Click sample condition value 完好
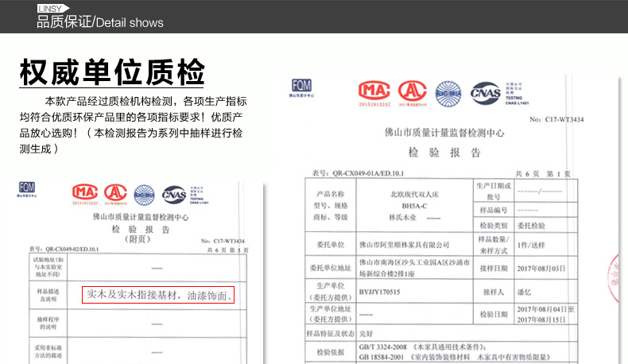The height and width of the screenshot is (364, 628). 366,333
